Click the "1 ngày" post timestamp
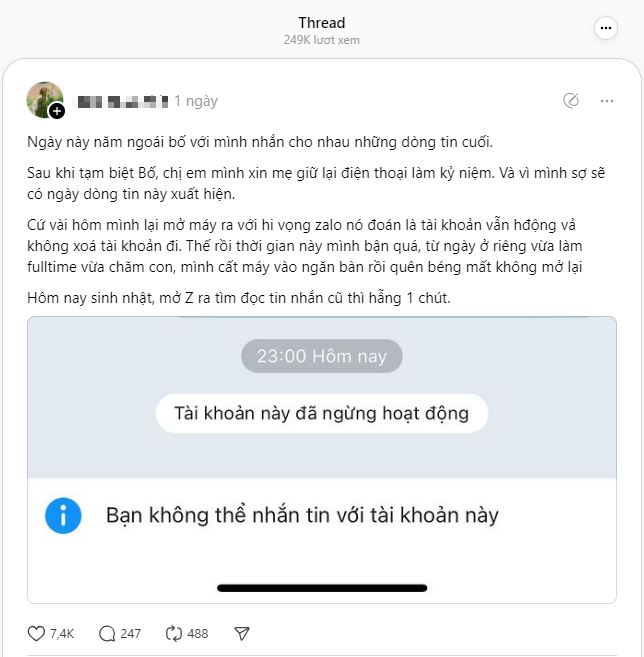Screen dimensions: 644x657 click(195, 101)
